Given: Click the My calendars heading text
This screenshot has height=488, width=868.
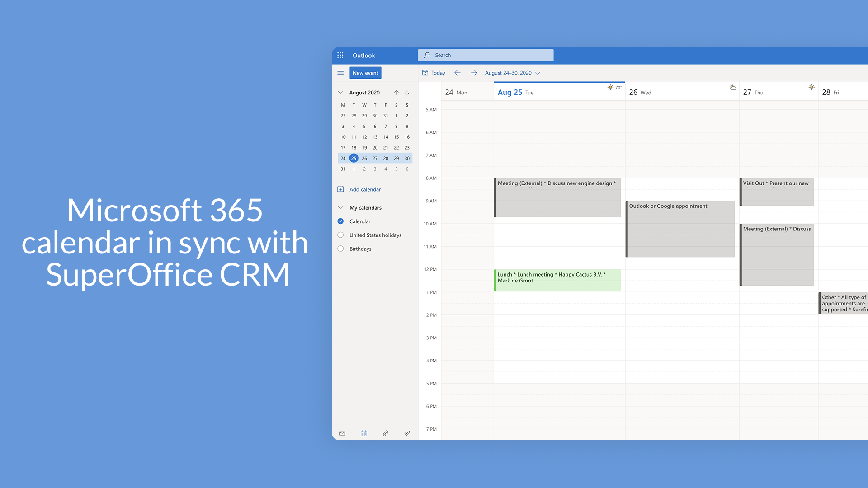Looking at the screenshot, I should click(x=365, y=208).
